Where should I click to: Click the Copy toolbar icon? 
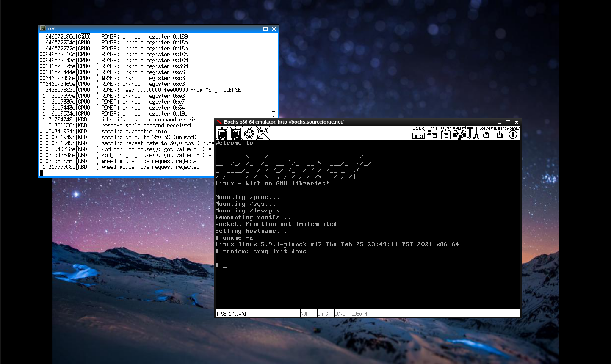(432, 133)
